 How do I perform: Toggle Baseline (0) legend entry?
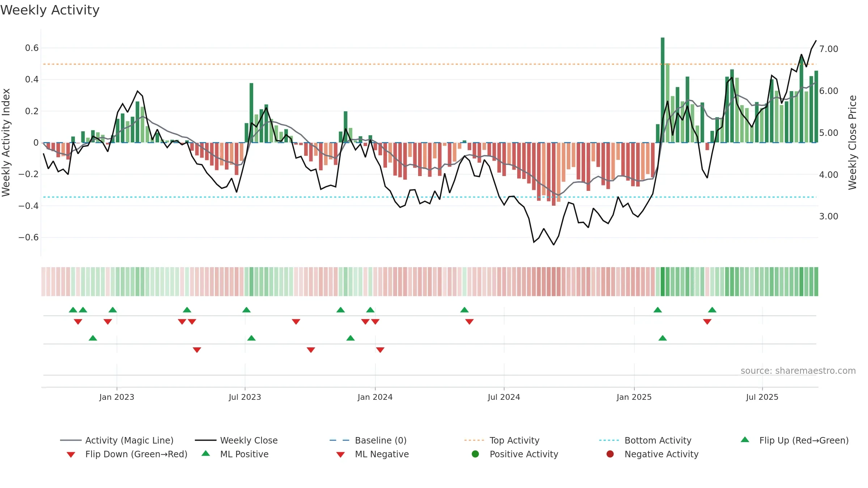tap(368, 440)
